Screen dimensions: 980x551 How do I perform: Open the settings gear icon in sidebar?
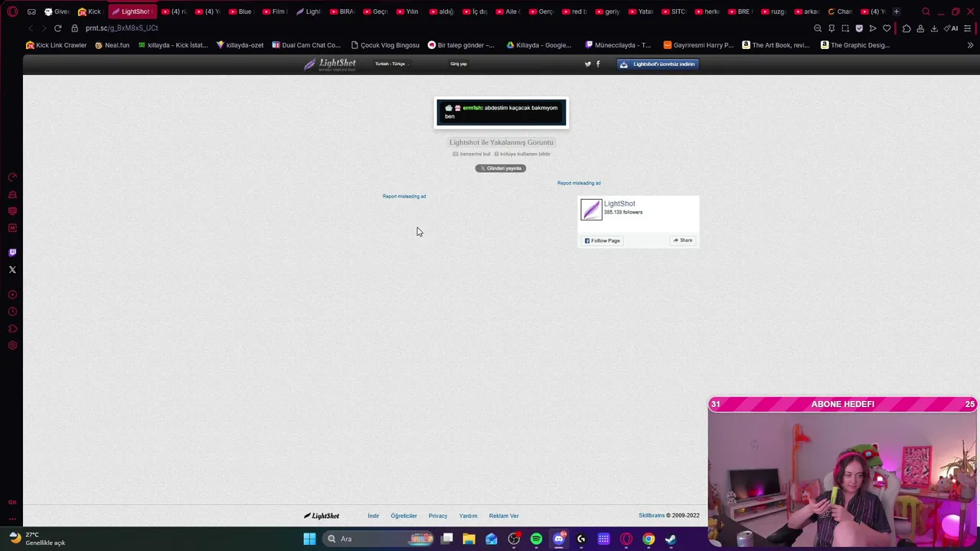(12, 345)
